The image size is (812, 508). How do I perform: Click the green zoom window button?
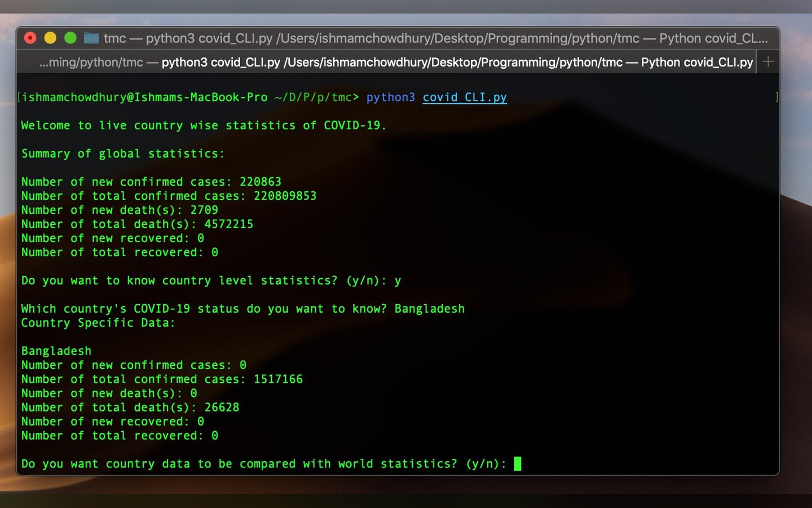(x=70, y=38)
